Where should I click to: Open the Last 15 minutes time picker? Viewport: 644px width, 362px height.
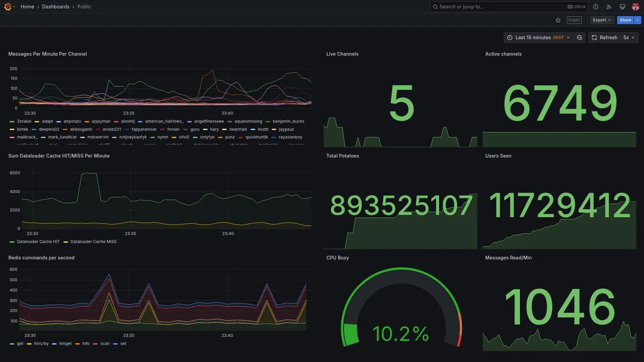pyautogui.click(x=538, y=38)
